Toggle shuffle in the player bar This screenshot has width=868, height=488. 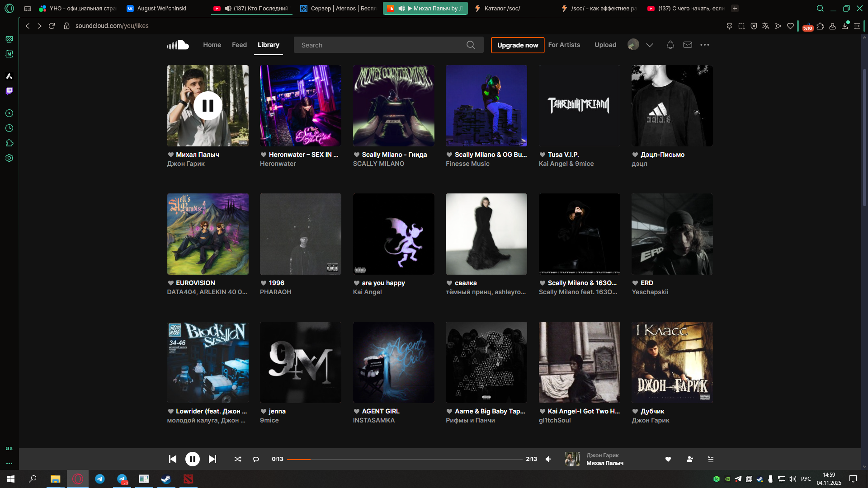pos(238,459)
